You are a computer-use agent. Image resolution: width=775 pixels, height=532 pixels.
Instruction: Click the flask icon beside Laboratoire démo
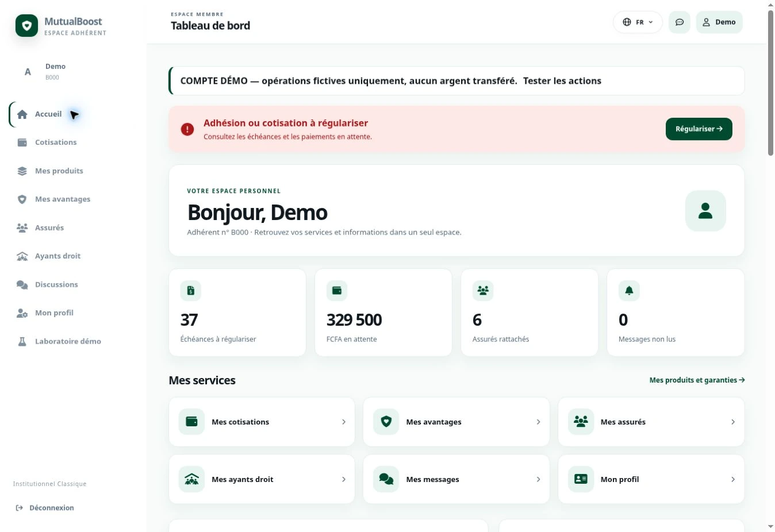[x=22, y=341]
